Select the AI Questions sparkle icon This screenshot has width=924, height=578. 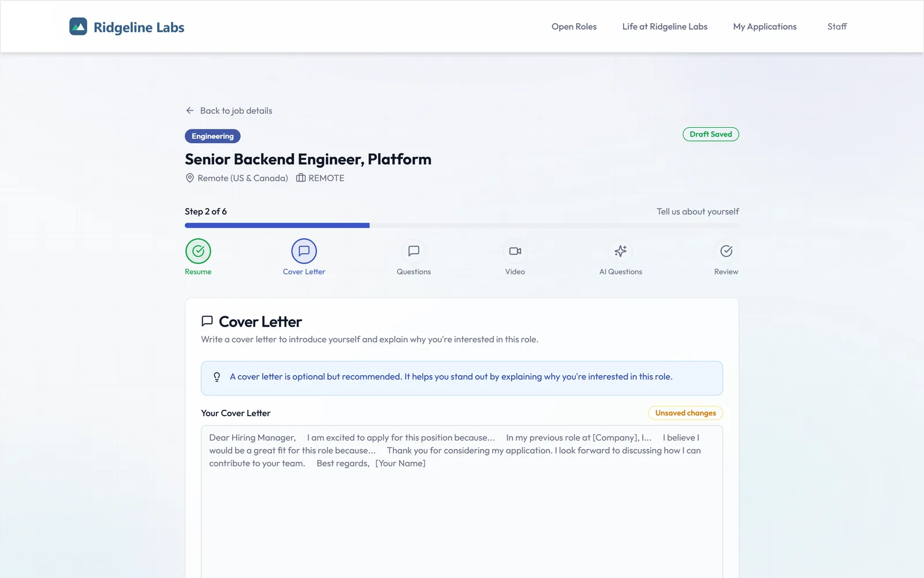[621, 251]
